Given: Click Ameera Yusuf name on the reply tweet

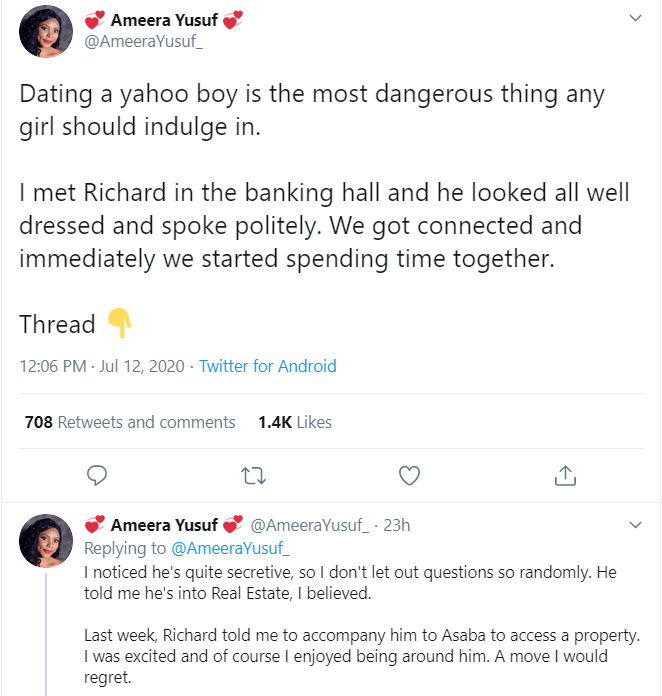Looking at the screenshot, I should point(164,525).
